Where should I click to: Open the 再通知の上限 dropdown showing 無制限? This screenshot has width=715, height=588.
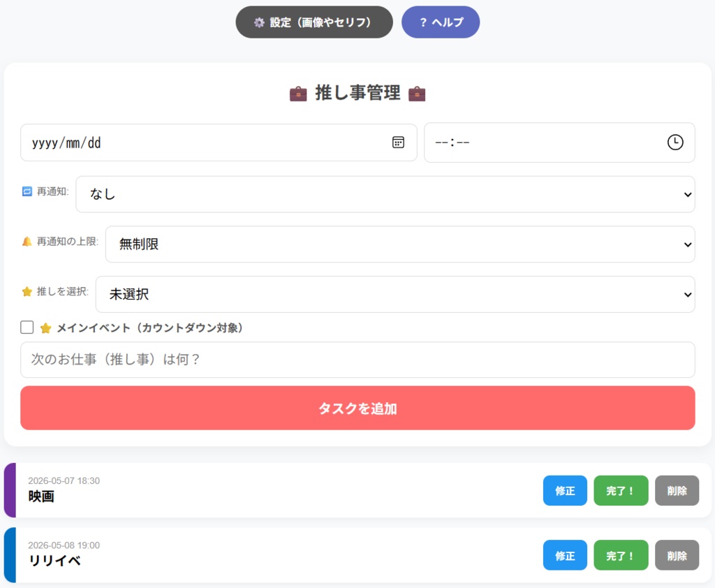point(400,244)
